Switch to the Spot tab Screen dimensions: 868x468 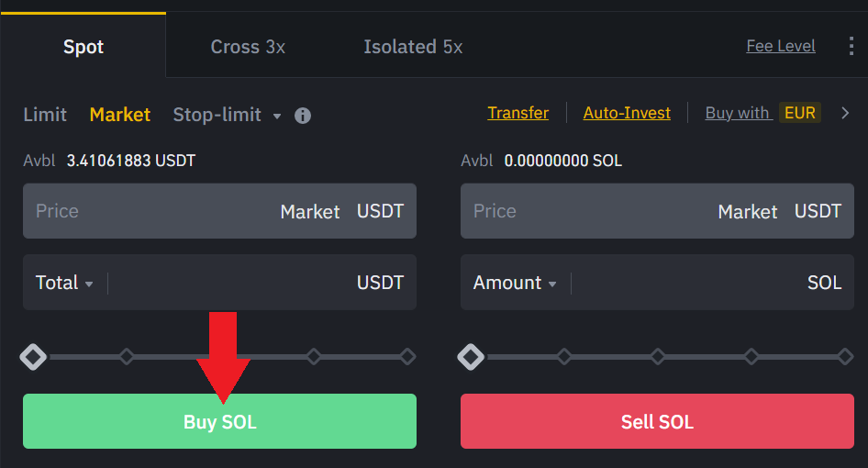click(x=83, y=47)
